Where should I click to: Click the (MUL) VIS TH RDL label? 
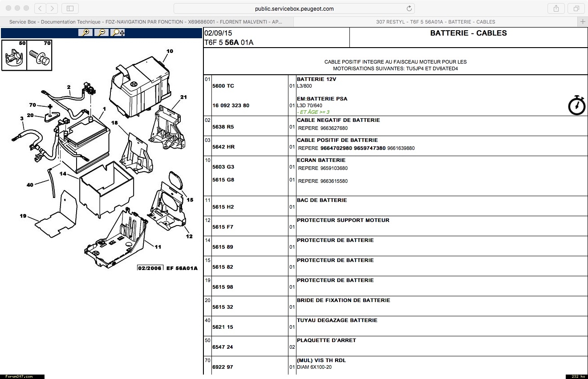click(x=321, y=360)
